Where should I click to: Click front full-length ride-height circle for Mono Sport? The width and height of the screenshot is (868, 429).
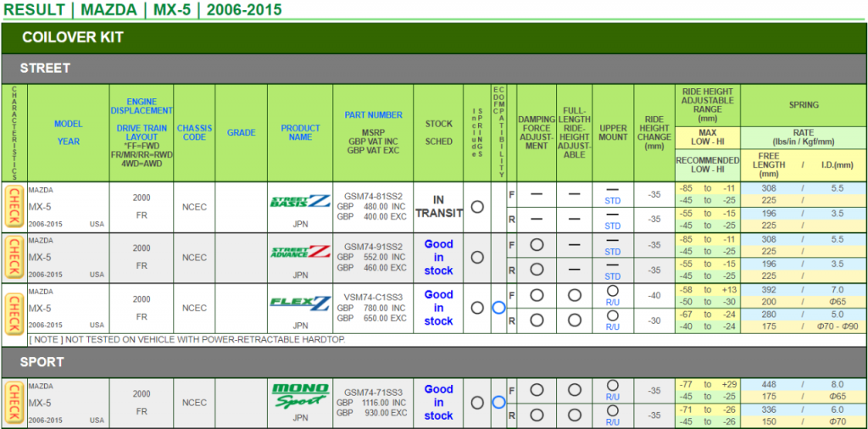(575, 390)
